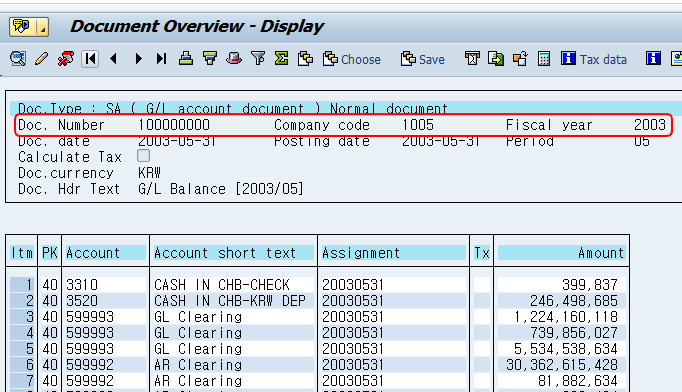Click the pencil Display/Change icon

pyautogui.click(x=41, y=59)
